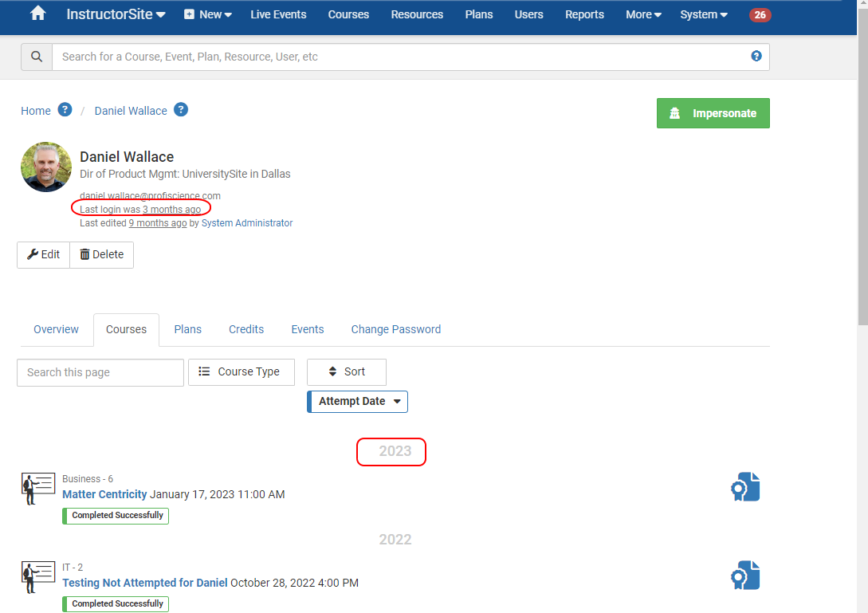Select the Courses tab
Screen dimensions: 868x613
click(x=126, y=329)
